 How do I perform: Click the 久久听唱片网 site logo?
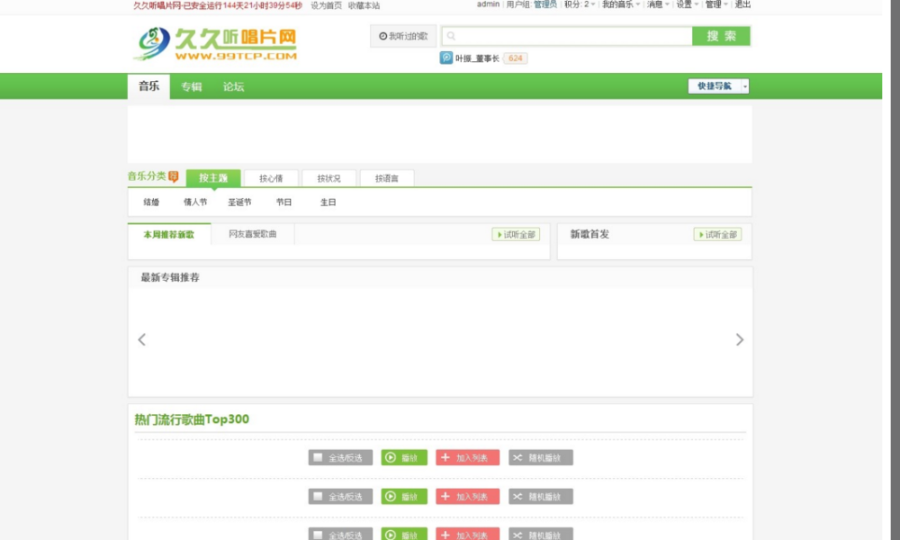[216, 43]
